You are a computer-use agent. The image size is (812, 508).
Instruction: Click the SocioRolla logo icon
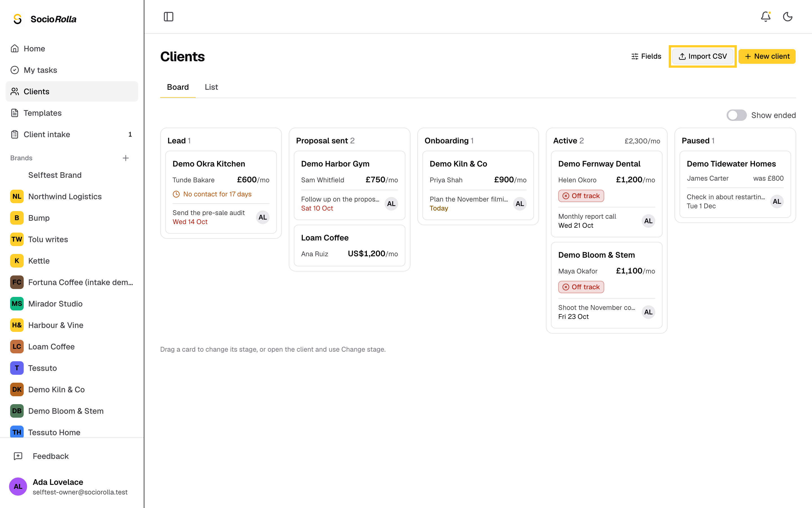coord(17,19)
